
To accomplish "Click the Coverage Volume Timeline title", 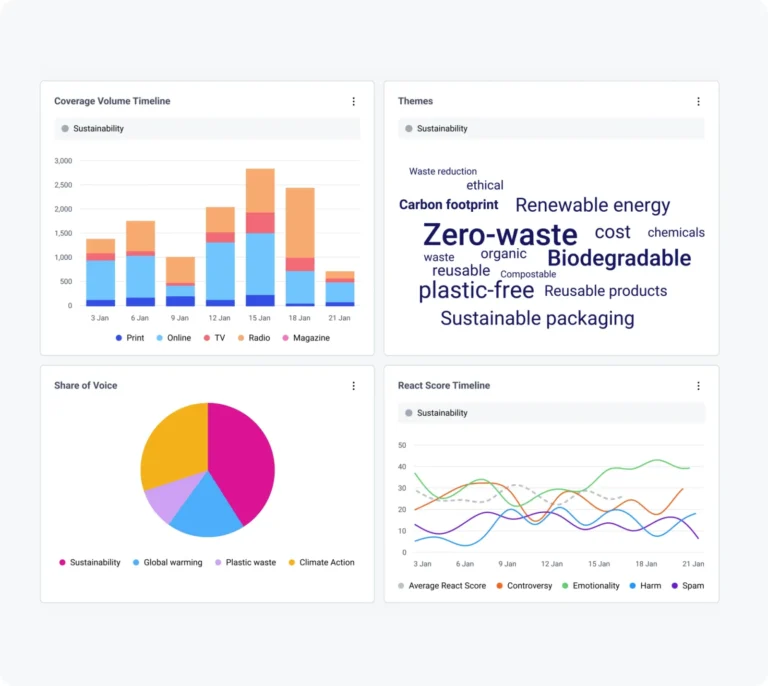I will point(112,101).
